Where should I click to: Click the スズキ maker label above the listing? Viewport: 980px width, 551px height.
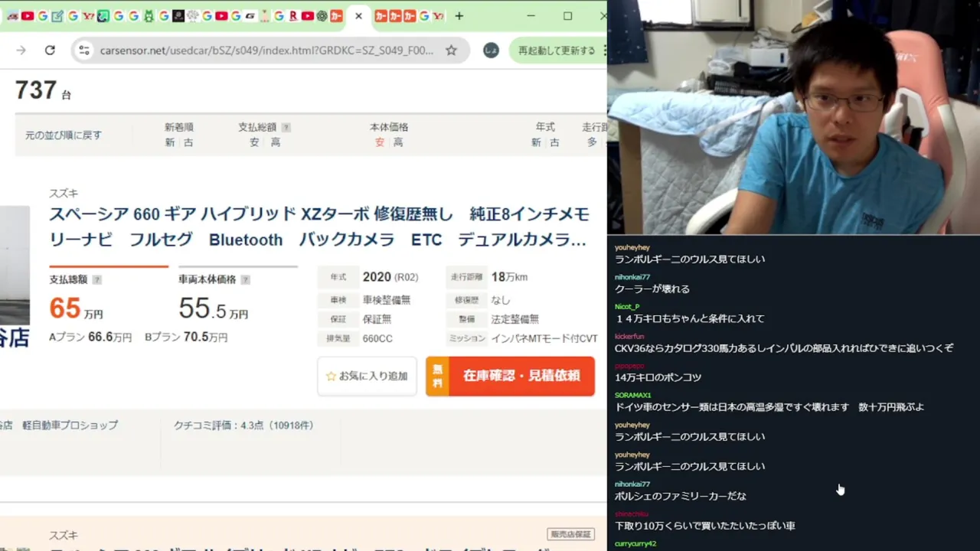[64, 194]
